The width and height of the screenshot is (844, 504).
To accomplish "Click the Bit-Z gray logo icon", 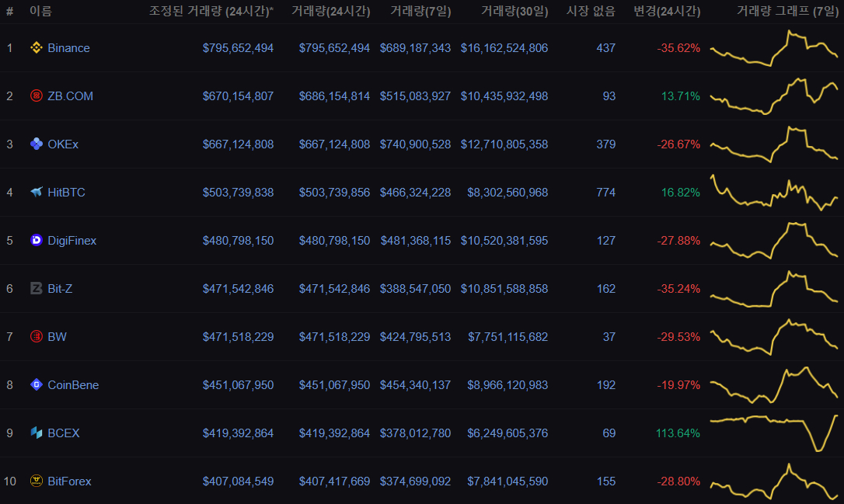I will pos(36,288).
